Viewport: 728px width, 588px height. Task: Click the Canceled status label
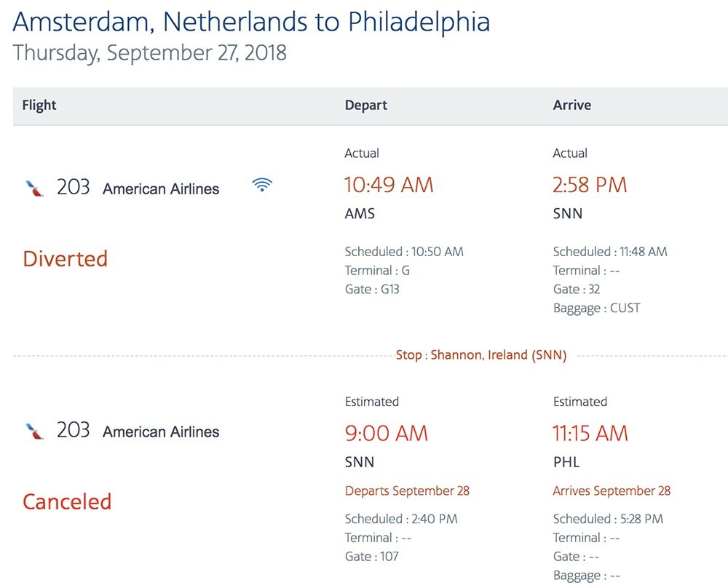pyautogui.click(x=67, y=501)
